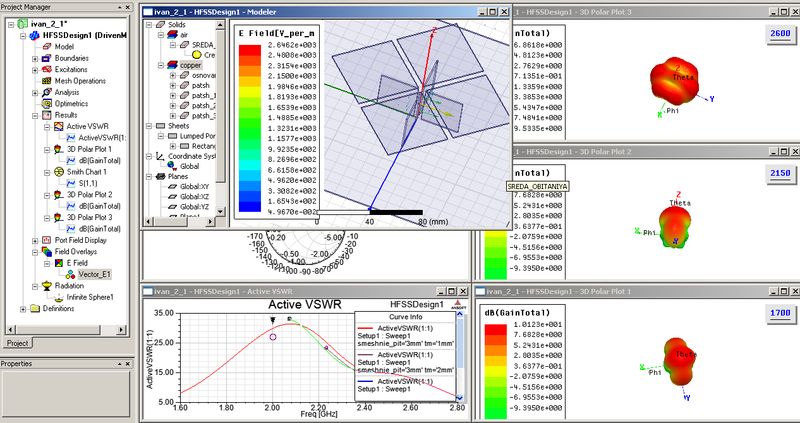Viewport: 800px width, 423px height.
Task: Click the 1700 frequency button
Action: tap(779, 313)
